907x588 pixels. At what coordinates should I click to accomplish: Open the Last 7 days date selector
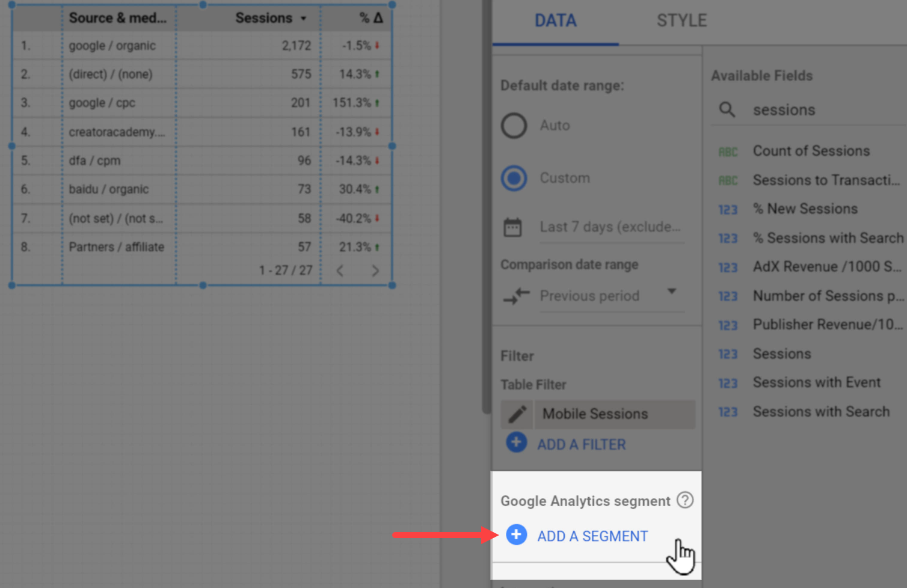tap(611, 227)
